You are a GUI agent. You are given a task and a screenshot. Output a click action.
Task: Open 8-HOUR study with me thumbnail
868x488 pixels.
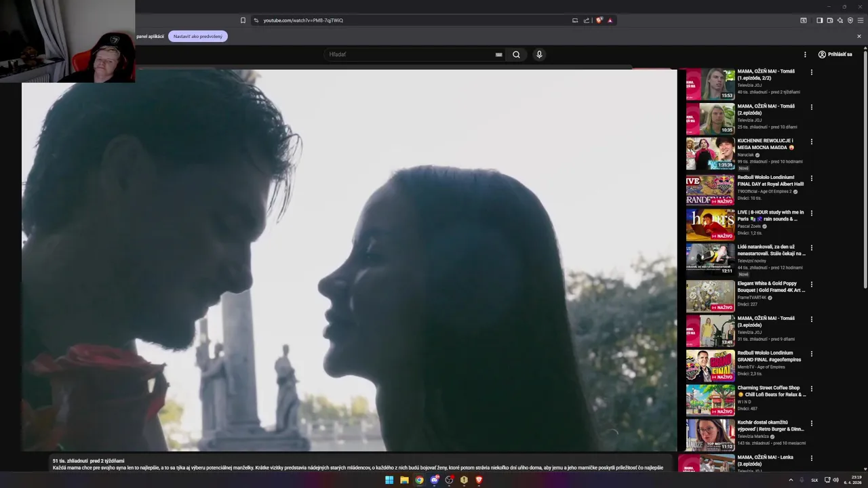[710, 225]
